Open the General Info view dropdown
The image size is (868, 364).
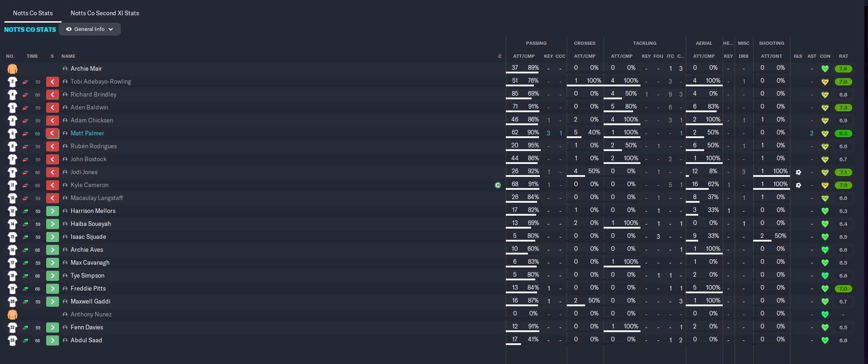pyautogui.click(x=90, y=29)
